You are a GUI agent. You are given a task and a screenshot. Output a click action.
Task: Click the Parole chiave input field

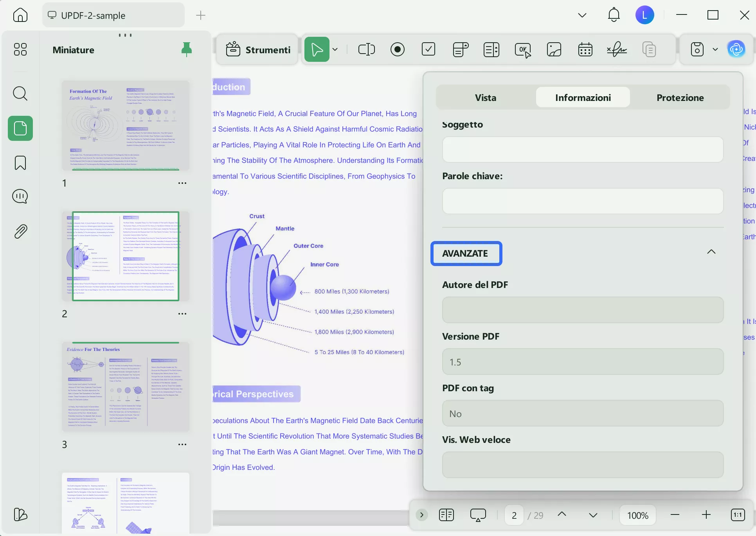(582, 201)
